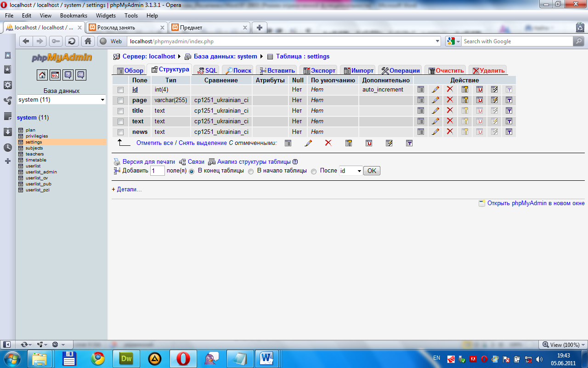The width and height of the screenshot is (588, 368).
Task: Switch to the 'Розклад занять' browser tab
Action: click(127, 28)
